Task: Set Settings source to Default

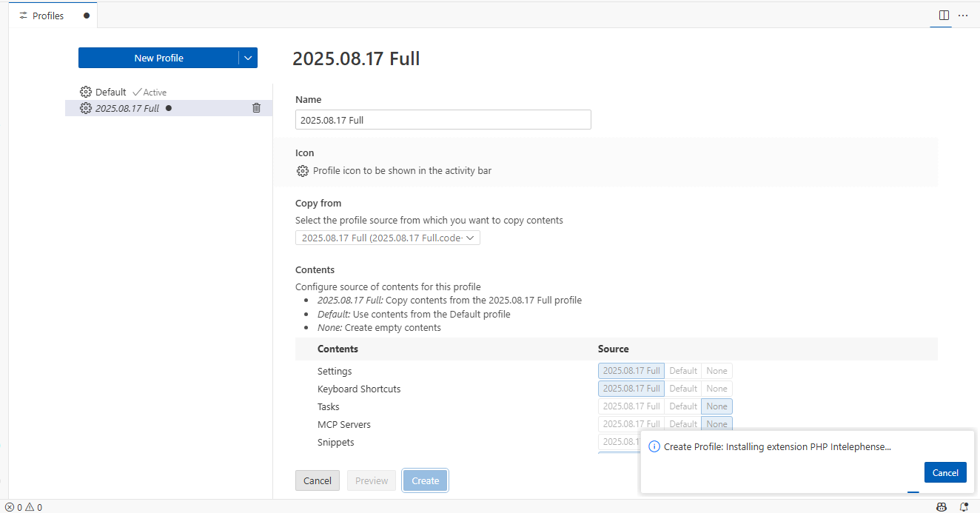Action: point(682,371)
